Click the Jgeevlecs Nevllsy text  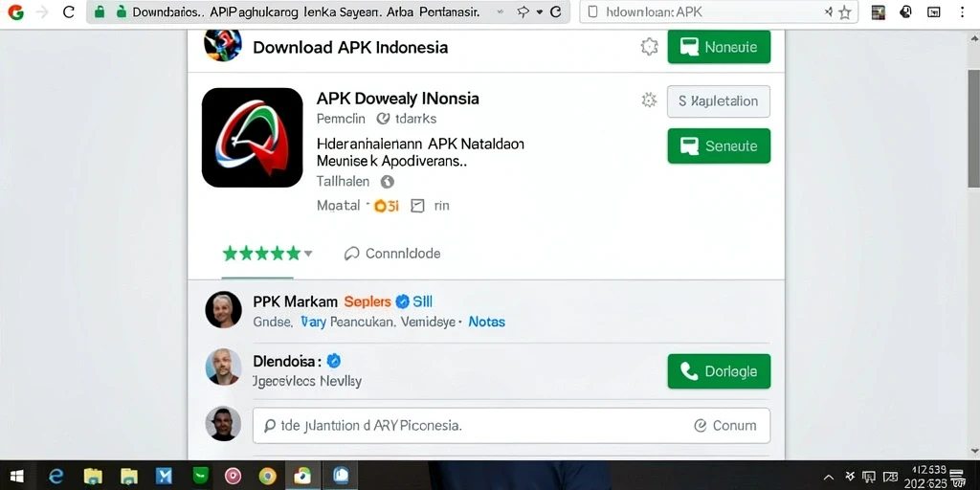306,381
